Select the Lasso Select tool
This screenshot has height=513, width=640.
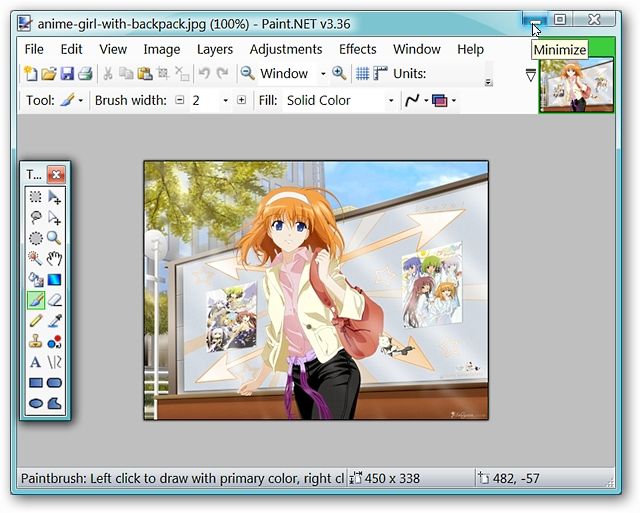(x=36, y=218)
